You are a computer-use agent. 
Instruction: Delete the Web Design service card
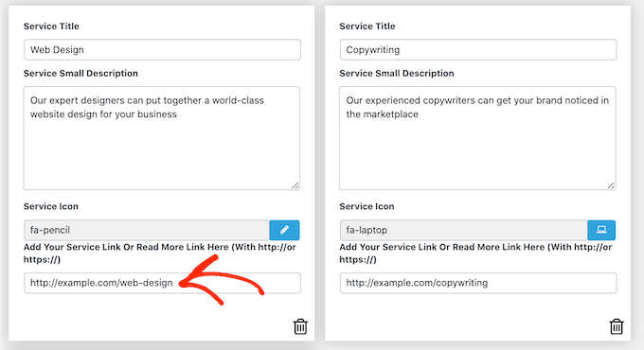[300, 326]
